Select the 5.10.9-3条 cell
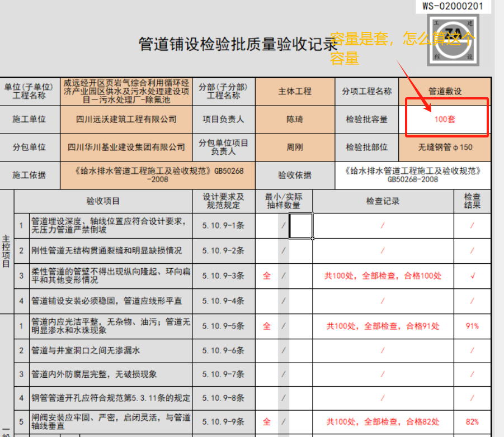 pyautogui.click(x=223, y=276)
